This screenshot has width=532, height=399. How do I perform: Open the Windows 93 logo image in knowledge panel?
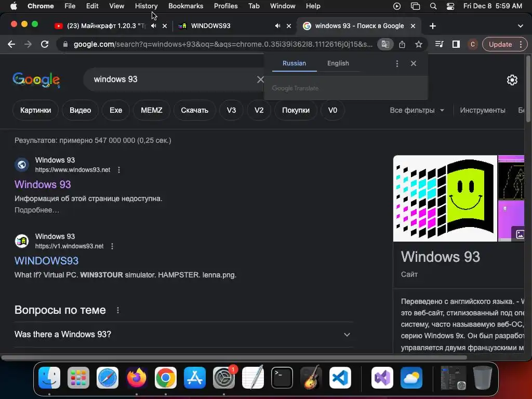coord(445,198)
